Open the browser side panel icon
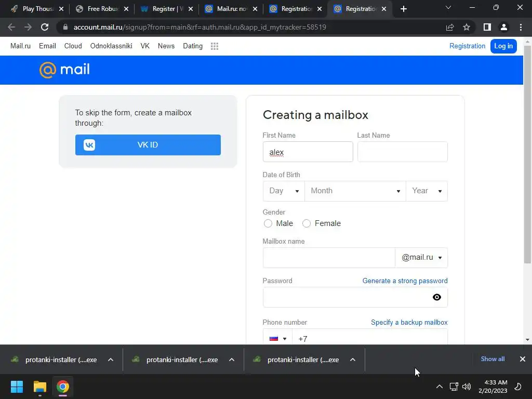 click(487, 27)
